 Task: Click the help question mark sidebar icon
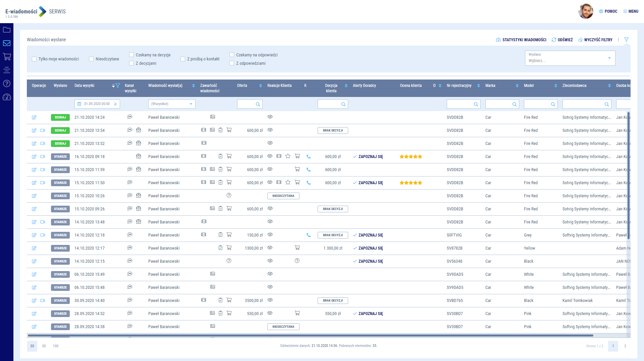(x=7, y=84)
